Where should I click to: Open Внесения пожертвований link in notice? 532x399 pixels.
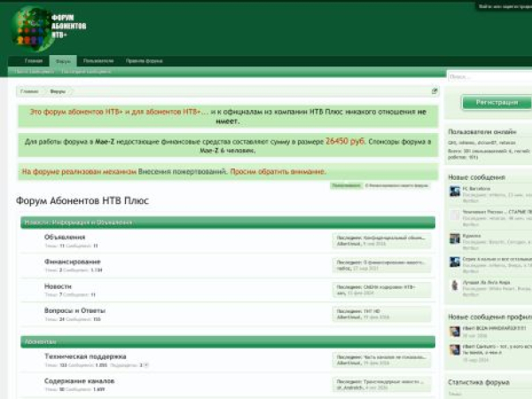[182, 171]
